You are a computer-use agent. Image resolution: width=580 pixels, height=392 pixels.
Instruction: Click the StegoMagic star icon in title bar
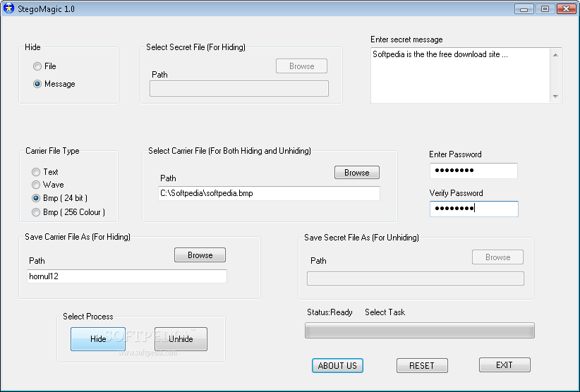click(x=8, y=8)
